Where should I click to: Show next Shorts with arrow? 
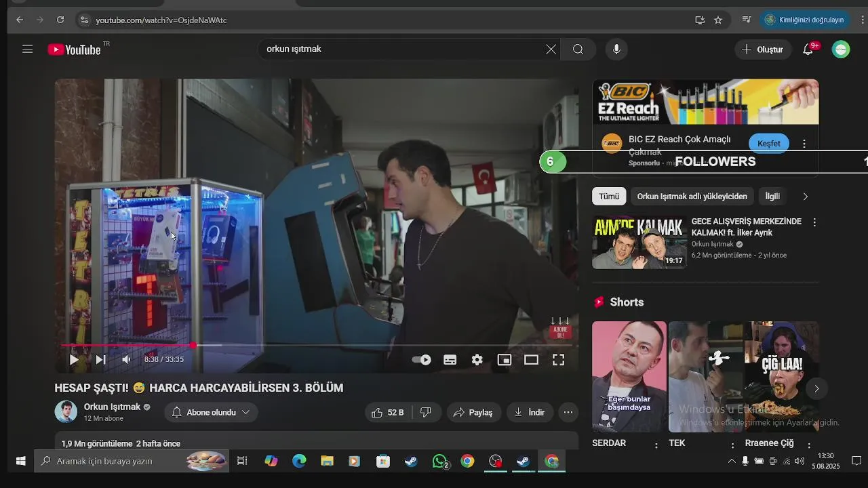[816, 388]
